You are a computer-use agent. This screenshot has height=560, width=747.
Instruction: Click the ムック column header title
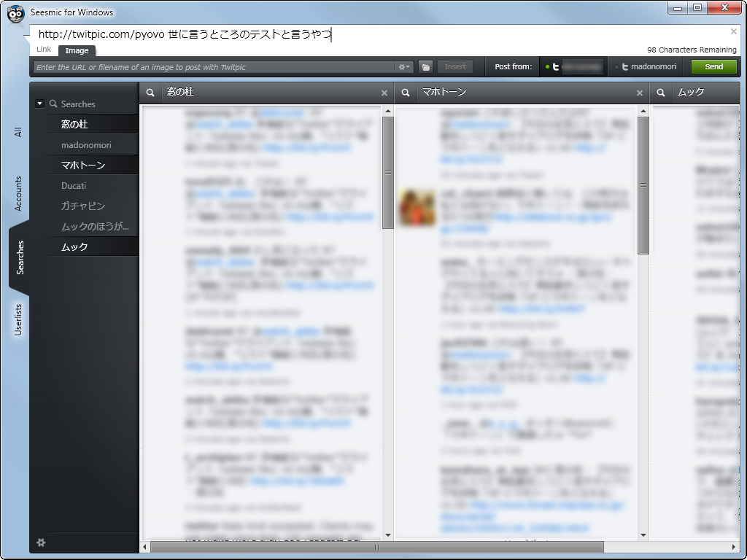[x=691, y=92]
